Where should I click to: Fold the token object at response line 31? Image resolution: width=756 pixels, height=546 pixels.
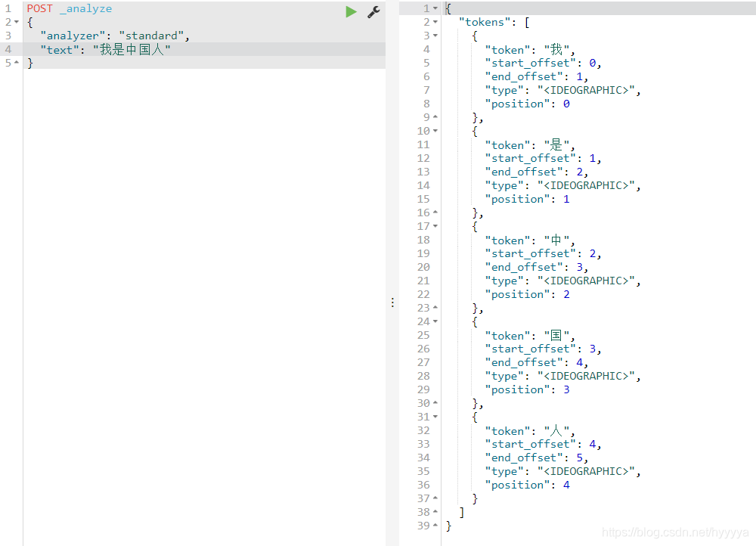pyautogui.click(x=435, y=417)
